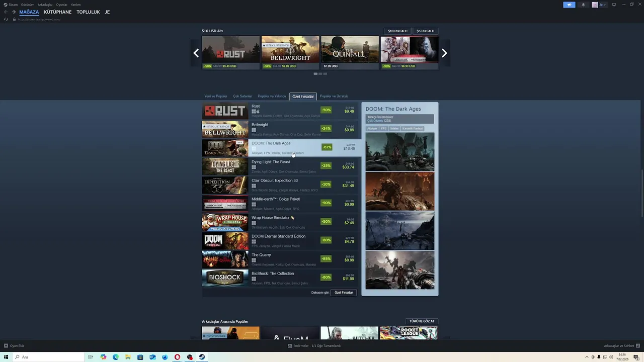Image resolution: width=644 pixels, height=362 pixels.
Task: Click The Quarry thumbnail
Action: 225,259
